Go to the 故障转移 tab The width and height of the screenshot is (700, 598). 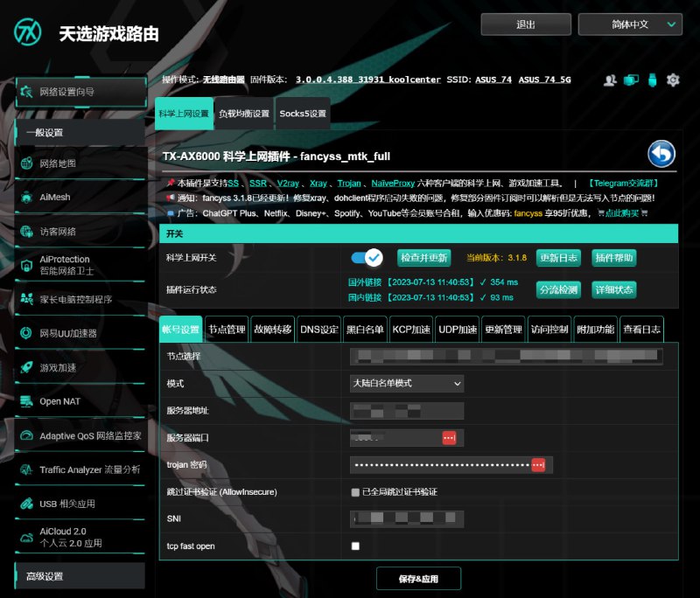(273, 330)
